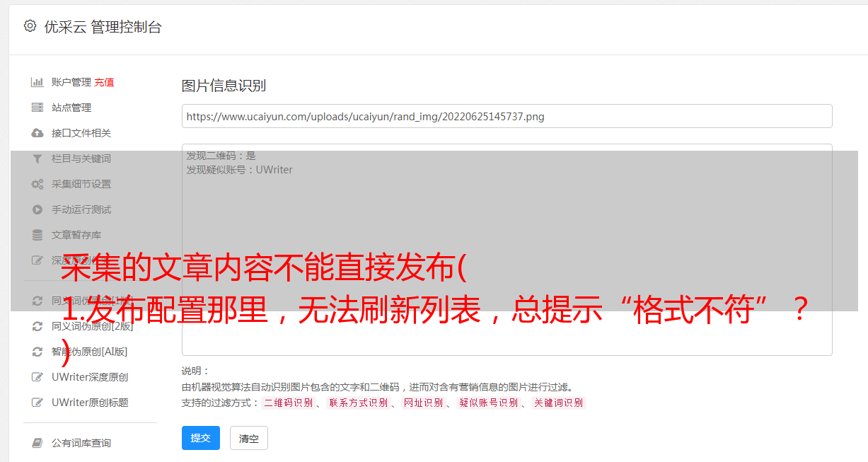Focus the image URL input field
The height and width of the screenshot is (462, 868).
click(x=507, y=116)
